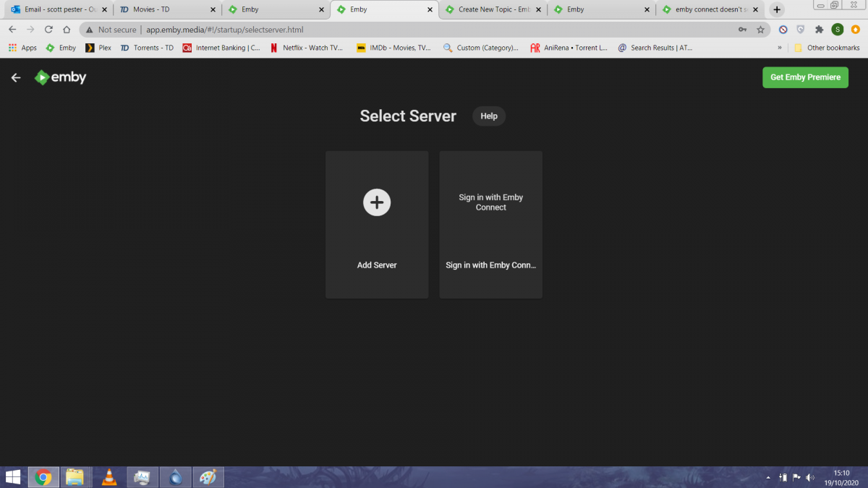Open the Search Results bookmark
Screen dimensions: 868x488
[655, 48]
